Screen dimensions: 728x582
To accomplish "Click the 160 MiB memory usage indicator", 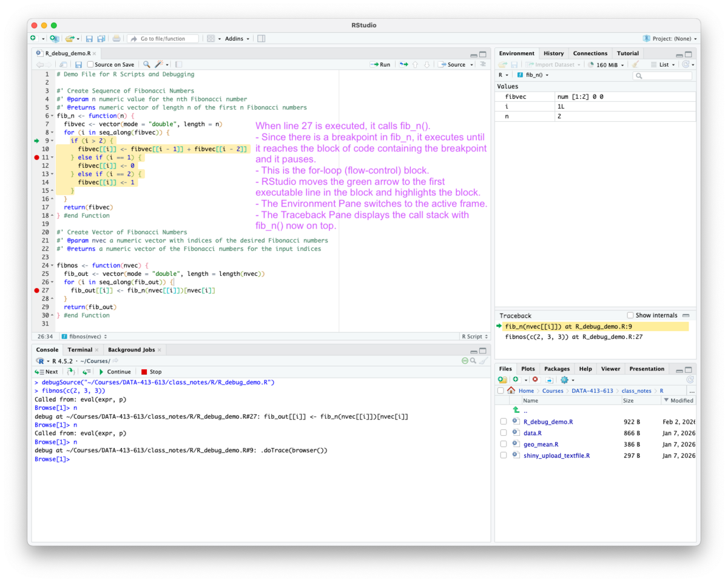I will coord(607,65).
